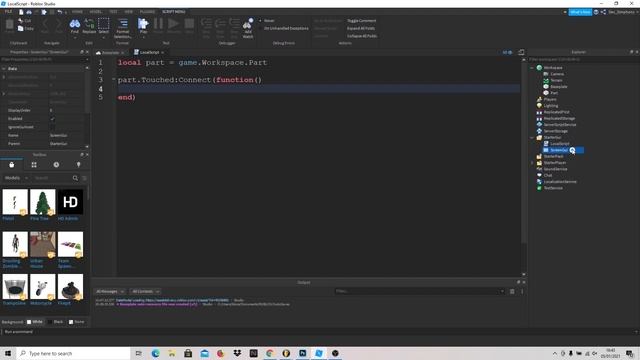The height and width of the screenshot is (360, 640).
Task: Open the All Messages dropdown in Output
Action: click(109, 291)
